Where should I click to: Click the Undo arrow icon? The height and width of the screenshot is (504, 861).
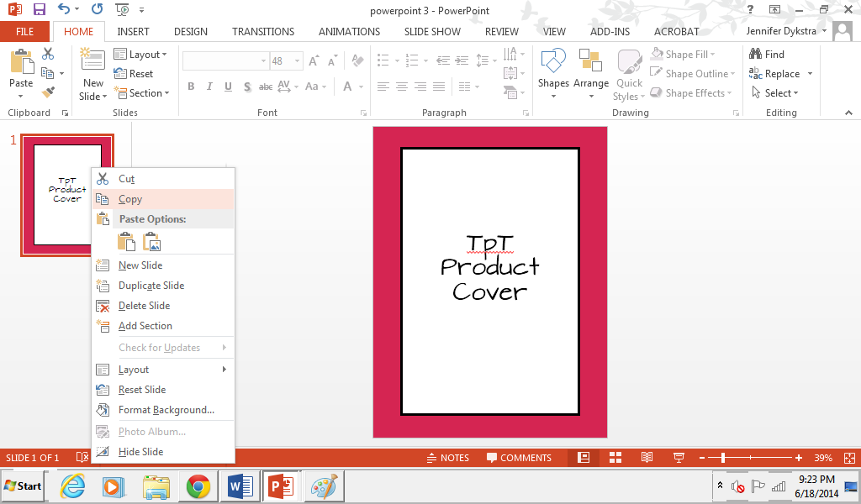[x=64, y=8]
